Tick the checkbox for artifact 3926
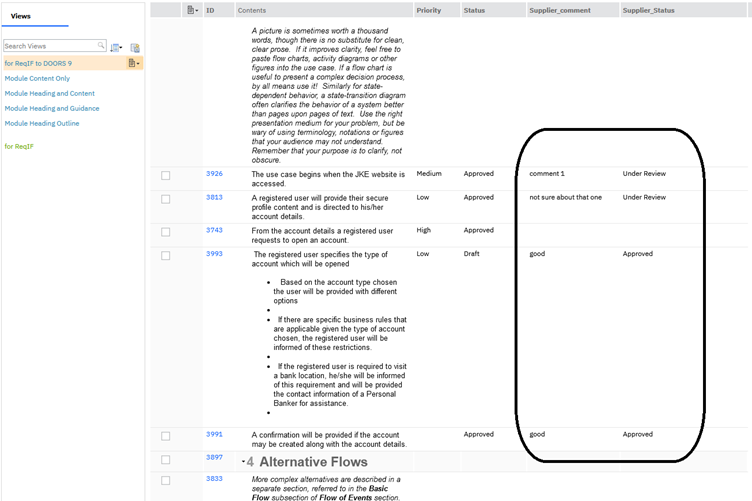Viewport: 752px width, 501px height. pos(166,175)
